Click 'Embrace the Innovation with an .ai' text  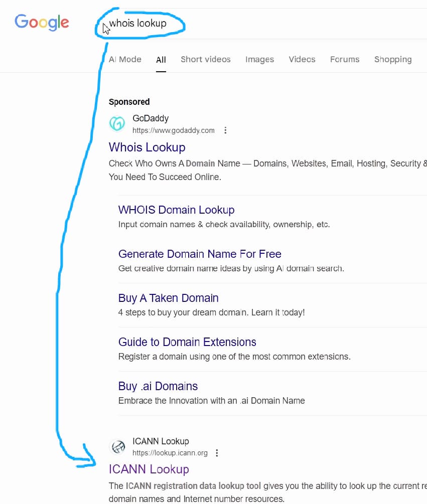212,401
